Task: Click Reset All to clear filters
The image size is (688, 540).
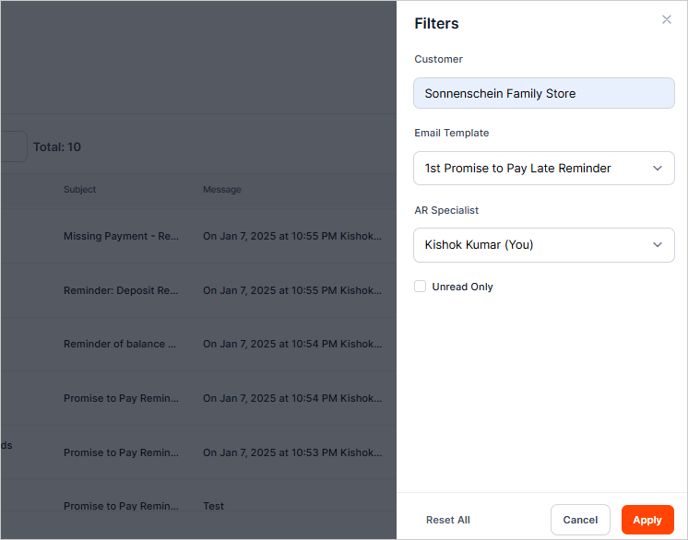Action: pos(448,520)
